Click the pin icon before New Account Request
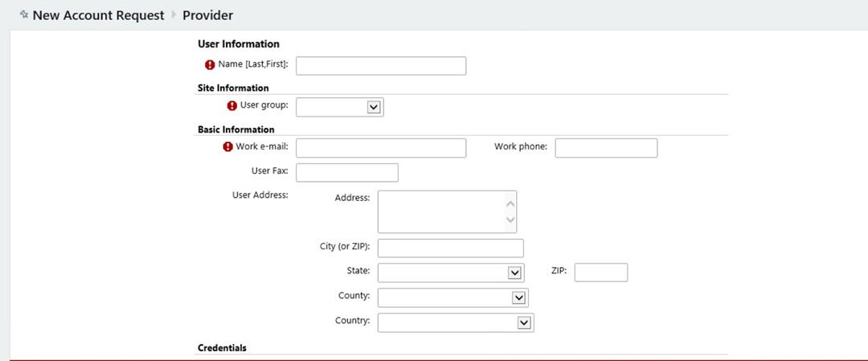Image resolution: width=868 pixels, height=361 pixels. coord(24,15)
